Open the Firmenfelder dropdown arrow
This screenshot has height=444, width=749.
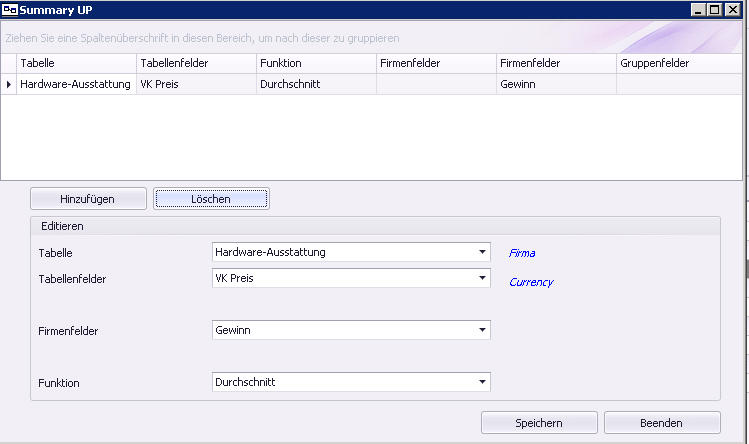482,330
